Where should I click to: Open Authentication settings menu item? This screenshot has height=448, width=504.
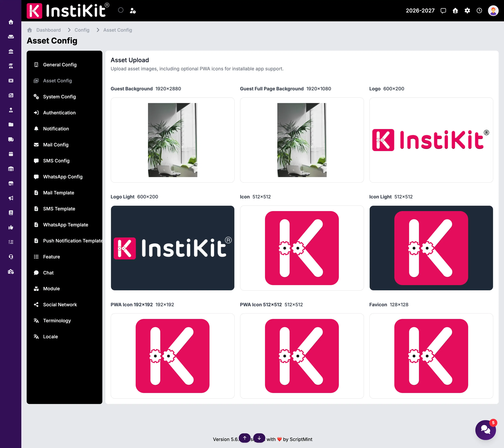point(64,113)
